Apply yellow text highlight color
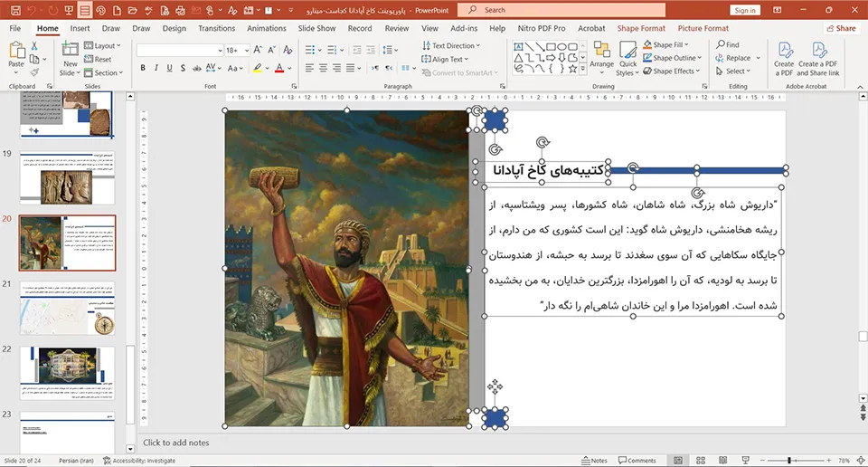The width and height of the screenshot is (868, 467). (257, 68)
